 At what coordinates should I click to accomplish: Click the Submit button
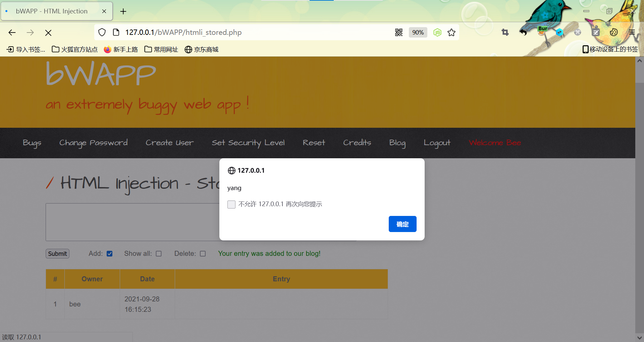click(x=57, y=254)
